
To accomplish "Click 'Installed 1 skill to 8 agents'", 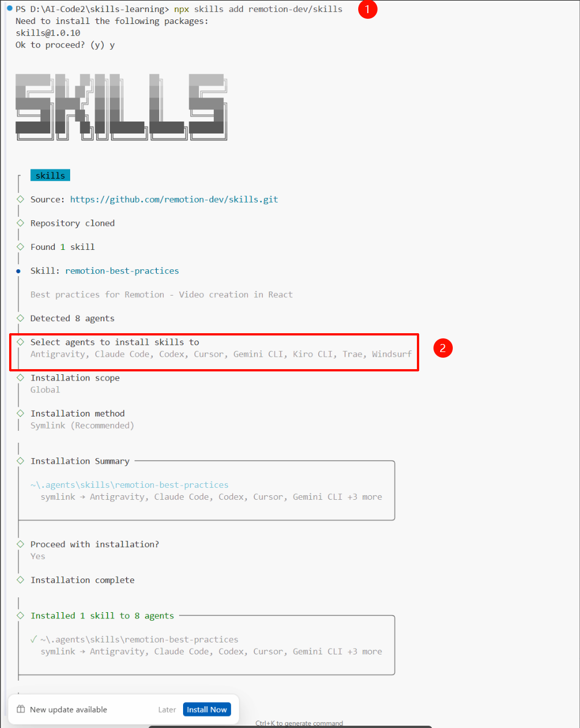I will point(102,616).
